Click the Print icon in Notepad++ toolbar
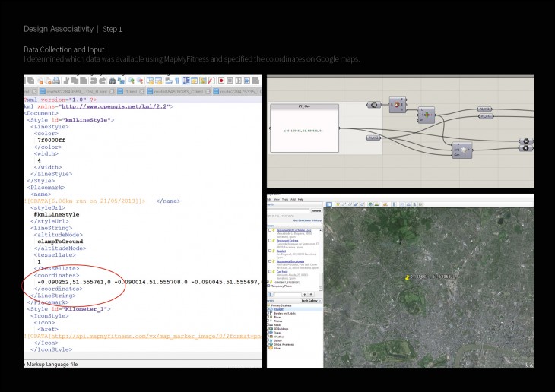 click(57, 80)
